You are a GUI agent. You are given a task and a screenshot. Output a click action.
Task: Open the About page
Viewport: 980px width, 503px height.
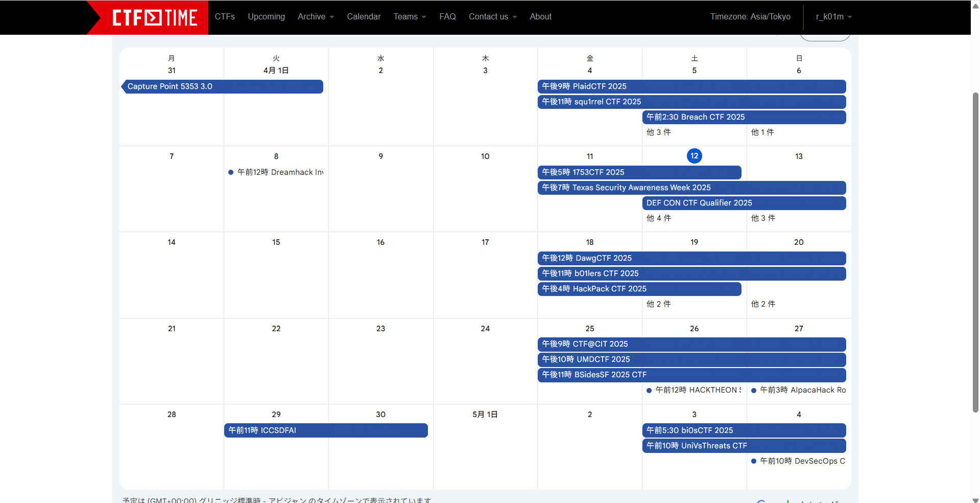pos(540,17)
